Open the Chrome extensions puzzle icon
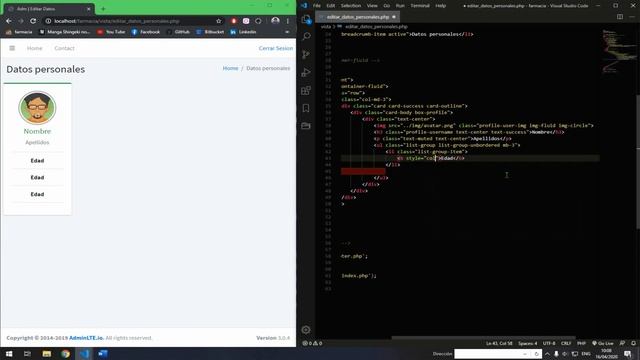The width and height of the screenshot is (640, 360). [258, 21]
